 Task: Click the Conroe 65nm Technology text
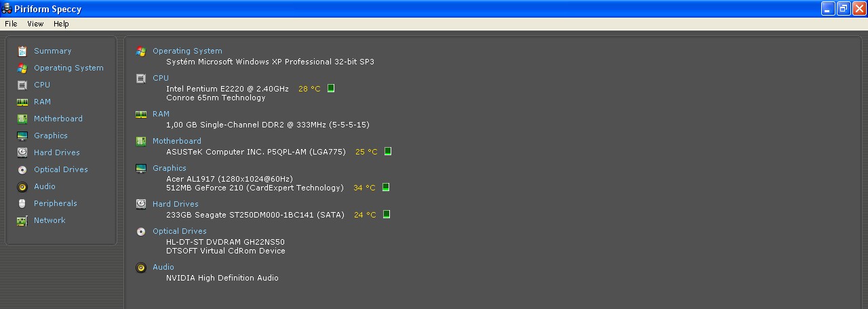coord(216,98)
